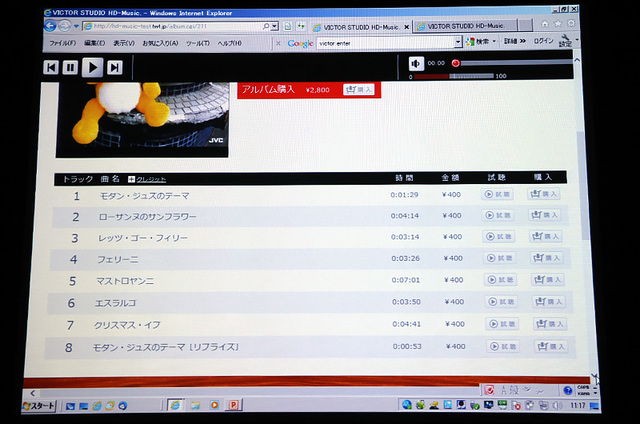Expand the Google toolbar 詳細 options
Screen dimensions: 640x424
pos(515,41)
